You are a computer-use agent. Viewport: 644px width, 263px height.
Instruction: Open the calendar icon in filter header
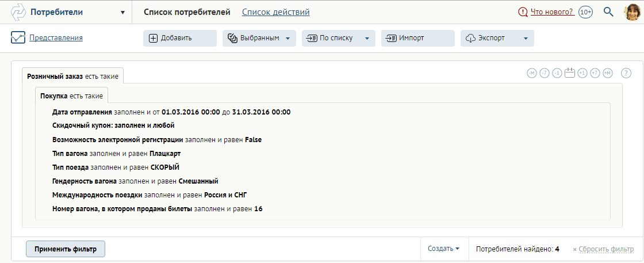[569, 73]
